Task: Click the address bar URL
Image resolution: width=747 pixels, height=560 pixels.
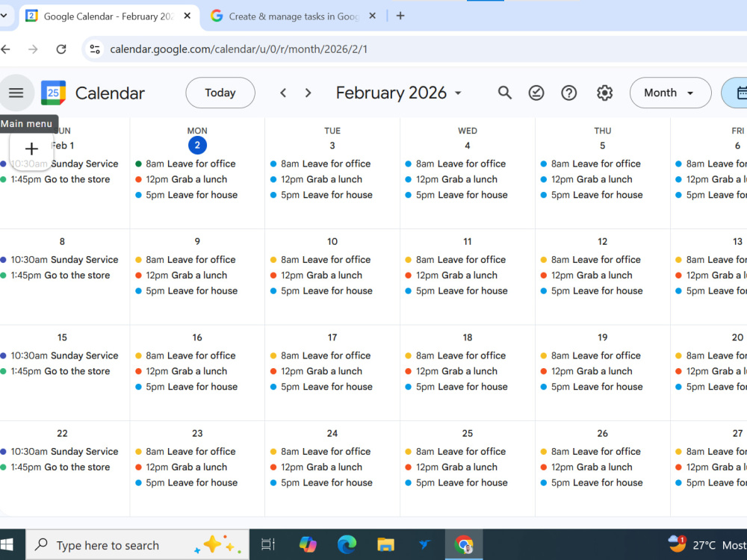Action: 239,49
